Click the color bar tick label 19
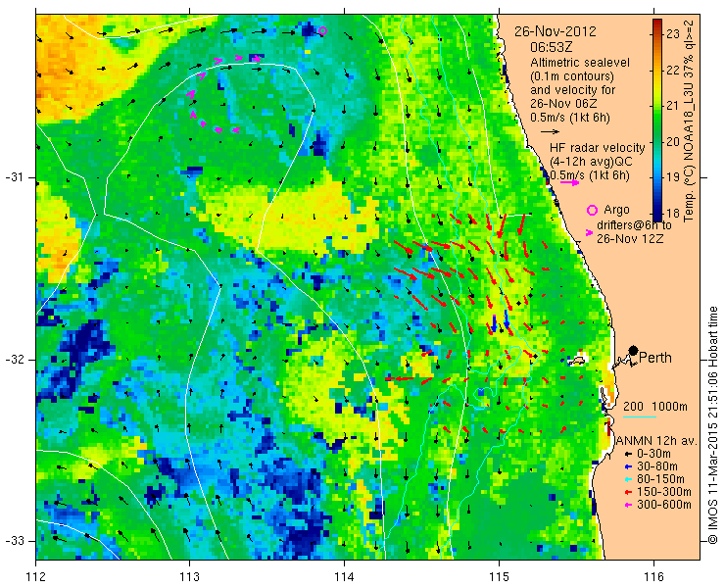 pyautogui.click(x=673, y=177)
